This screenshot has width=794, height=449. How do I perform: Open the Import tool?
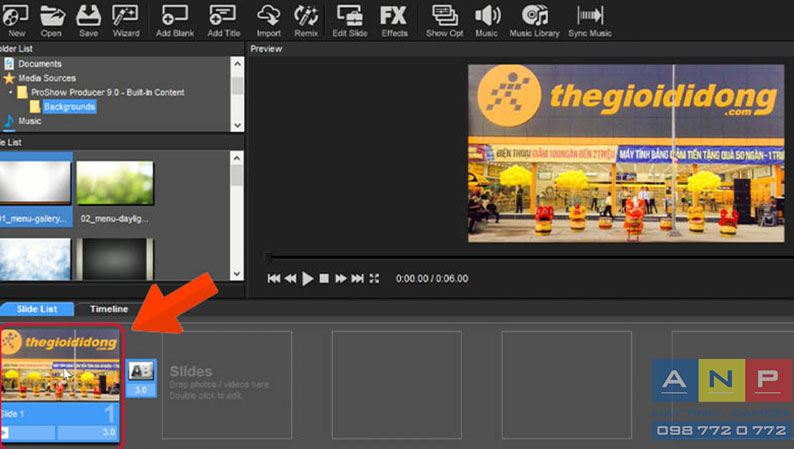[x=268, y=20]
